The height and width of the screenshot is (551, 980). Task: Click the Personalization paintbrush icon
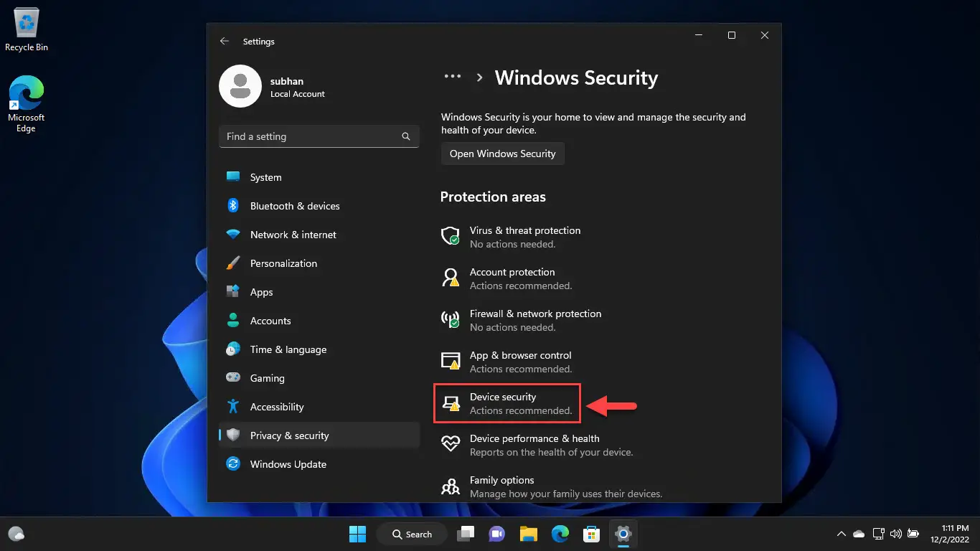click(233, 263)
